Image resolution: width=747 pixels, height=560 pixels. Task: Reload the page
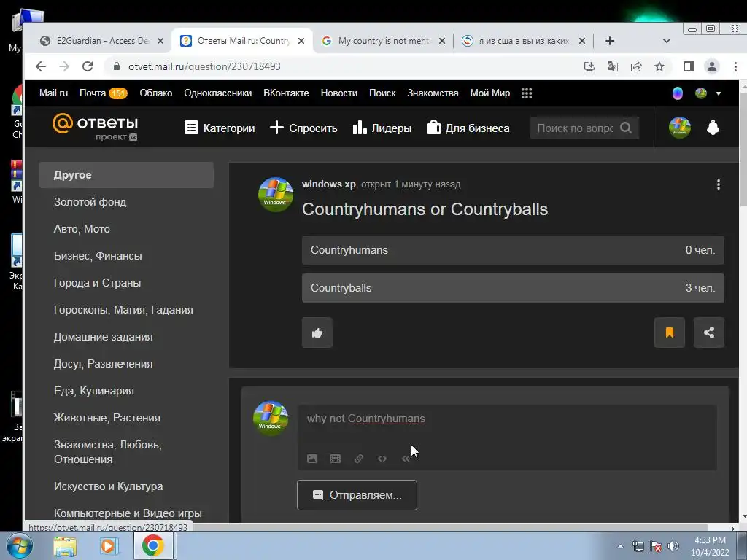(x=88, y=66)
